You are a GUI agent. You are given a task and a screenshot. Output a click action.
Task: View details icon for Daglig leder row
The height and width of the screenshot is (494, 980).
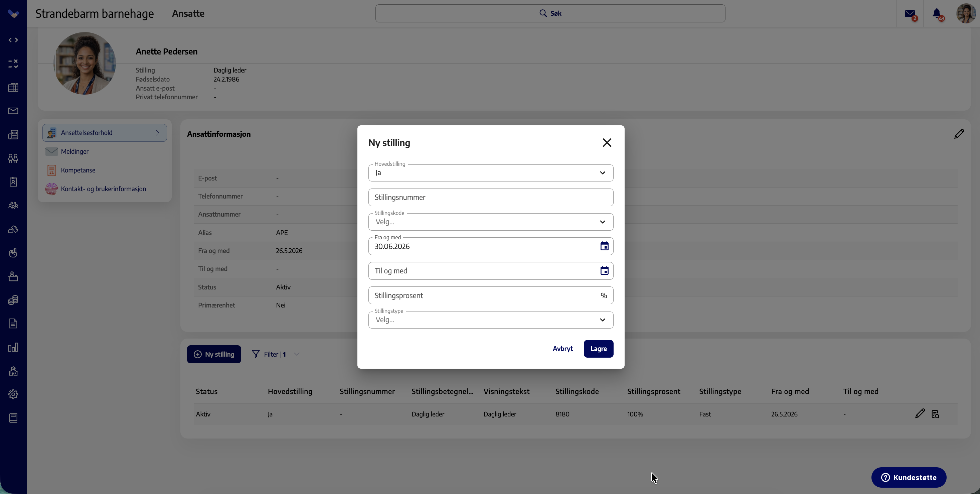[935, 414]
